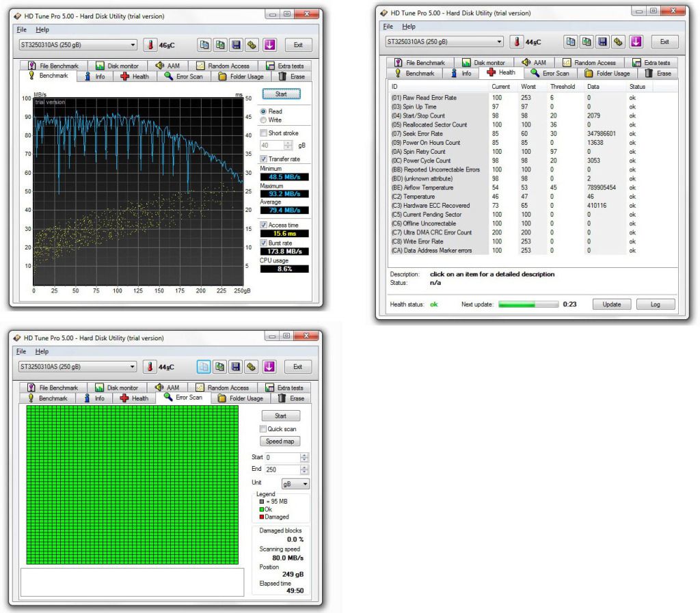Uncheck the Burst rate checkbox

[264, 243]
